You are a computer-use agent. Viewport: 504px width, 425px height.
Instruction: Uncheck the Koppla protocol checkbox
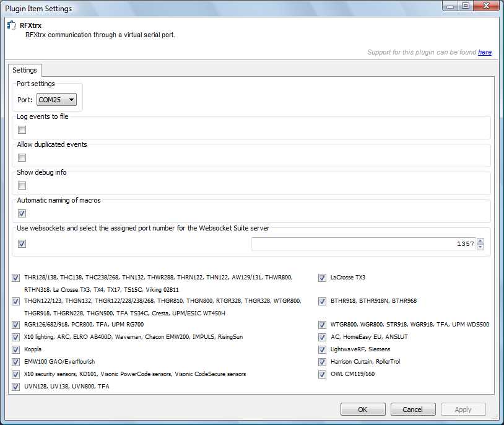15,349
